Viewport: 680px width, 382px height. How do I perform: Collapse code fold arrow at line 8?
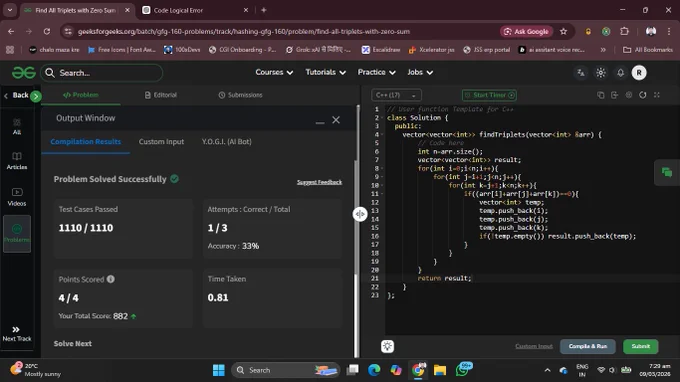click(382, 169)
